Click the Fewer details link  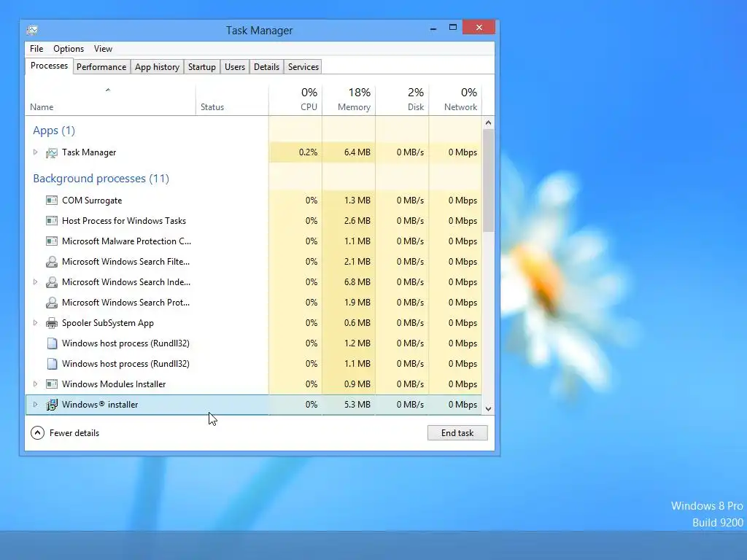point(74,433)
